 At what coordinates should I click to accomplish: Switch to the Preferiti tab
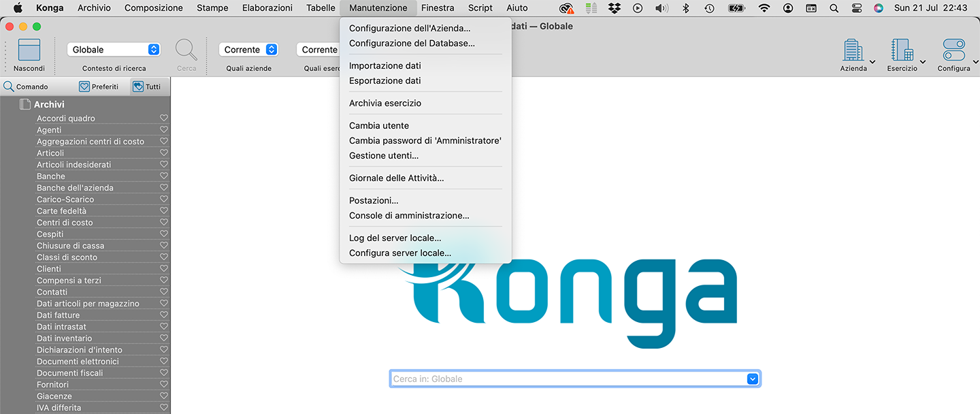(99, 86)
